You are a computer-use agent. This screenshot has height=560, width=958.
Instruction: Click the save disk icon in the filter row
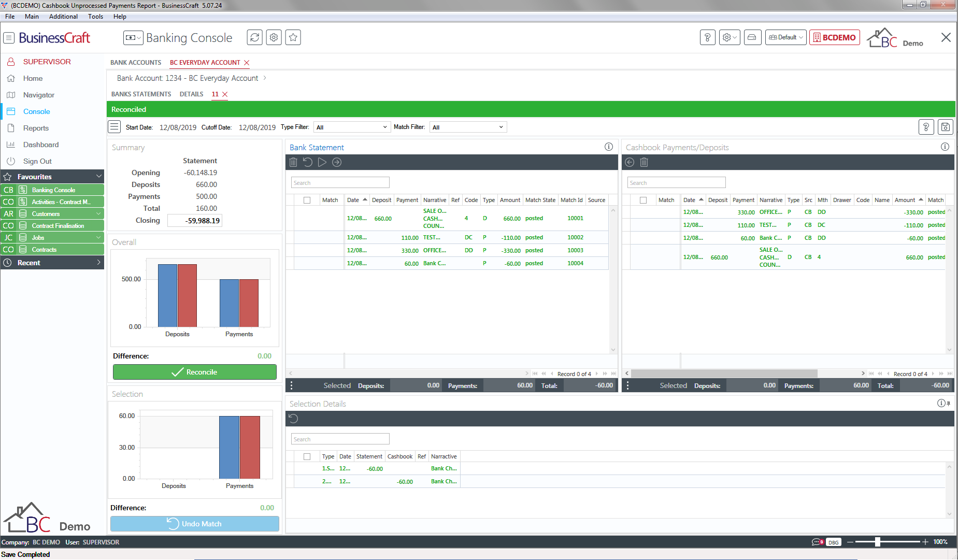click(946, 127)
